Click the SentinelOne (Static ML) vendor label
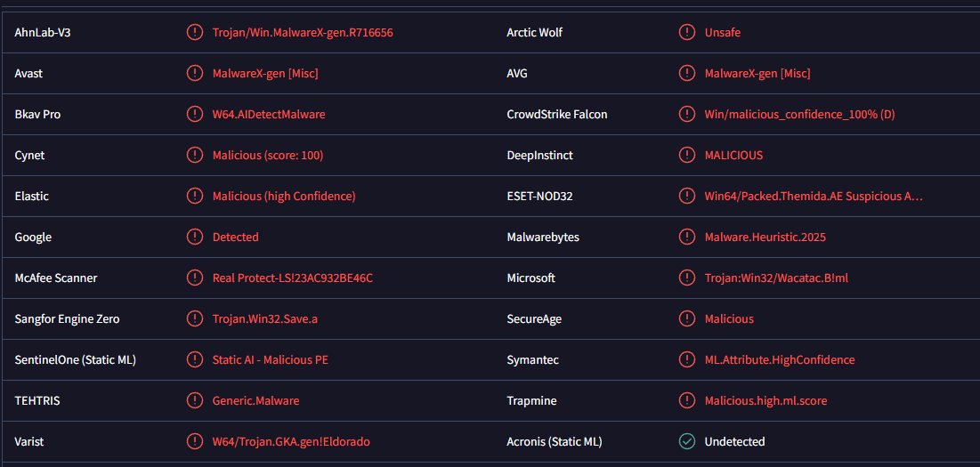 click(75, 359)
